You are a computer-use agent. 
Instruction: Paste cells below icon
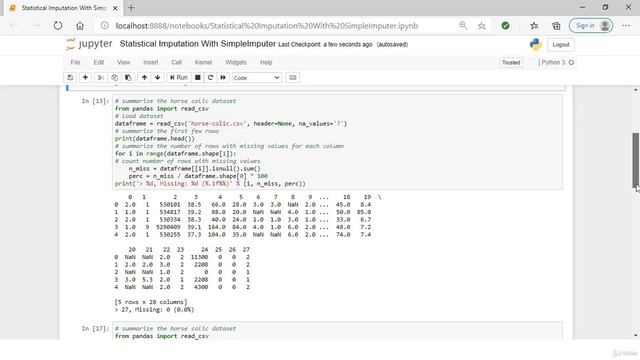tap(128, 78)
